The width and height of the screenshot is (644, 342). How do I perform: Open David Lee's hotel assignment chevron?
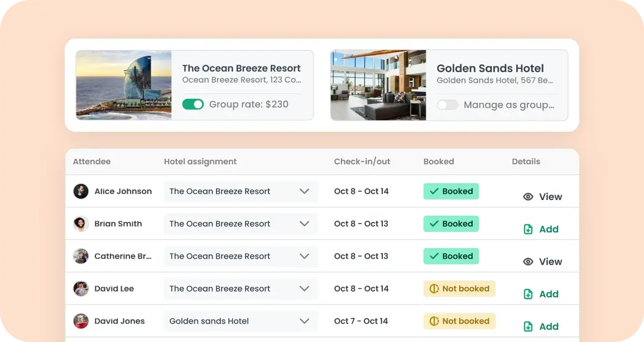[x=304, y=288]
